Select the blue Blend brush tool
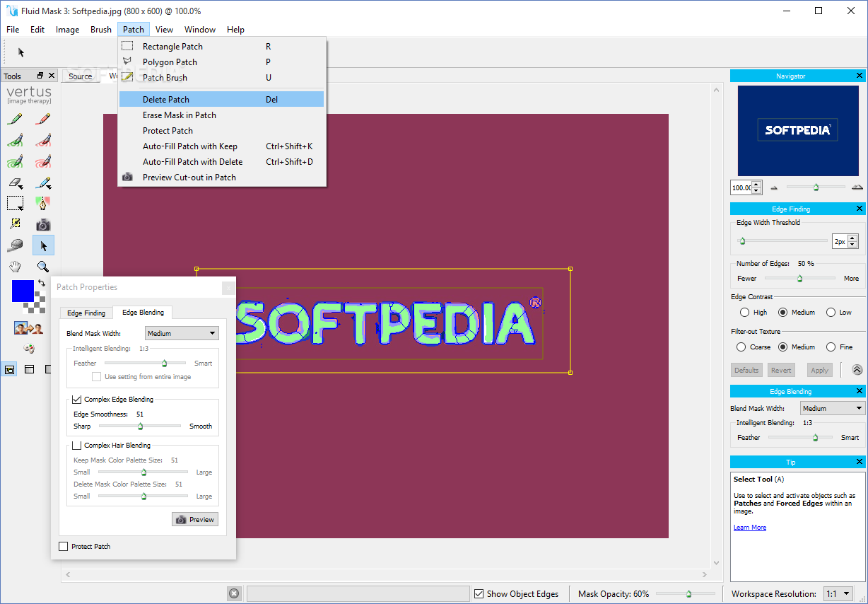Viewport: 868px width, 604px height. click(43, 182)
